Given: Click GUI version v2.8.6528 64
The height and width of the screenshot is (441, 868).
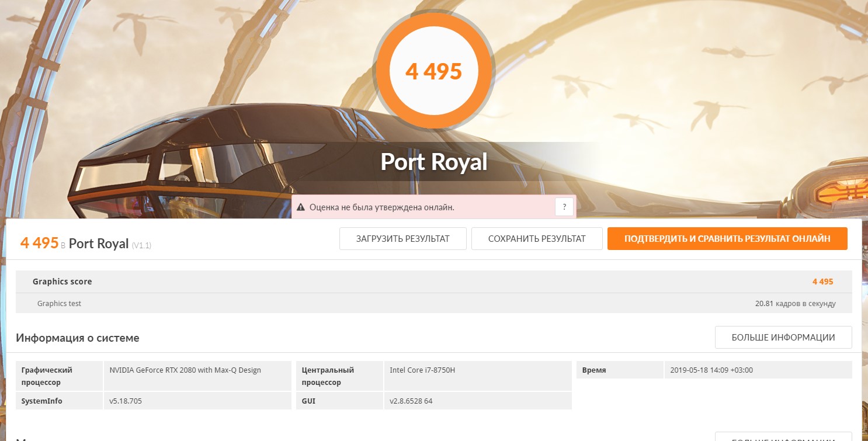Looking at the screenshot, I should tap(411, 401).
